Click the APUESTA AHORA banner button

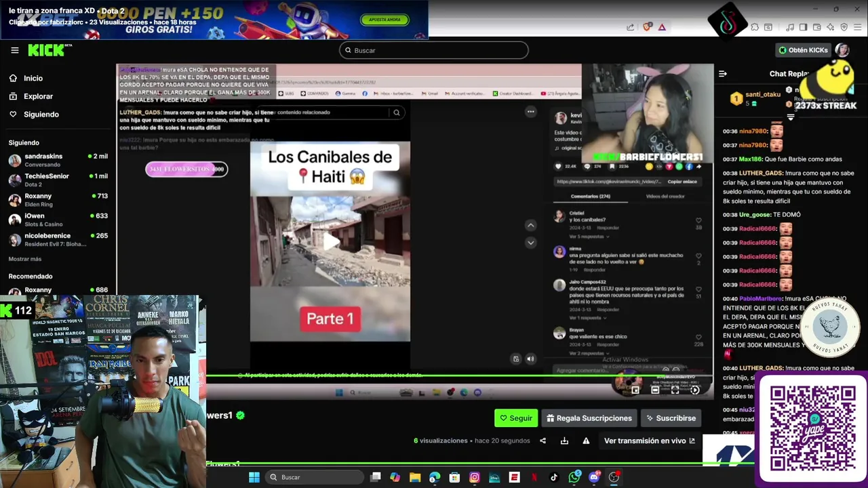click(384, 20)
